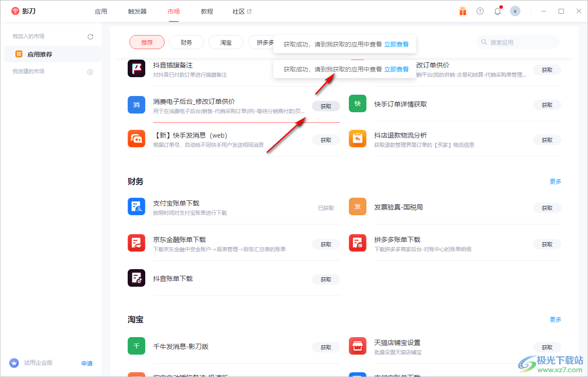Viewport: 588px width, 377px height.
Task: Click the 抖音账单下载 black icon
Action: 136,278
